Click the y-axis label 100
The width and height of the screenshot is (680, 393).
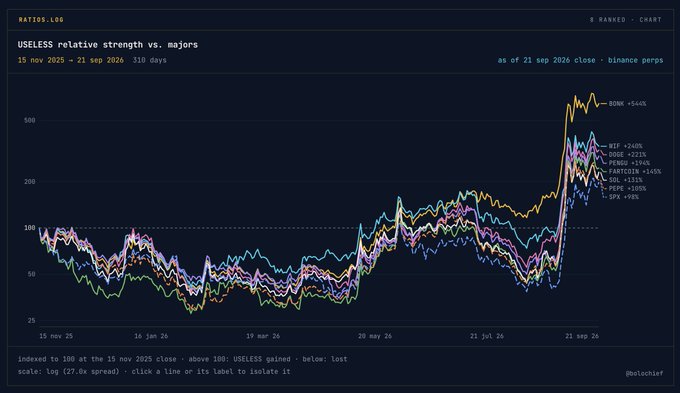coord(29,228)
